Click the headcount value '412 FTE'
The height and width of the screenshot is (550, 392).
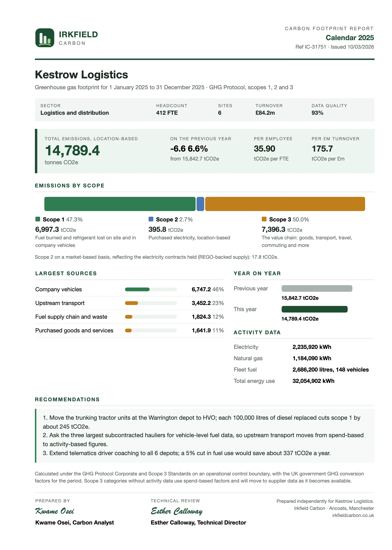click(167, 113)
